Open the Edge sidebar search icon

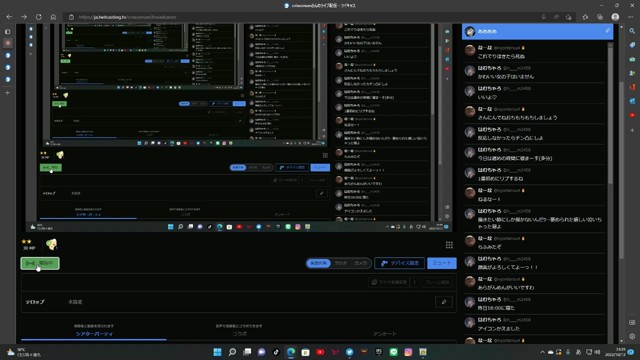pos(632,31)
